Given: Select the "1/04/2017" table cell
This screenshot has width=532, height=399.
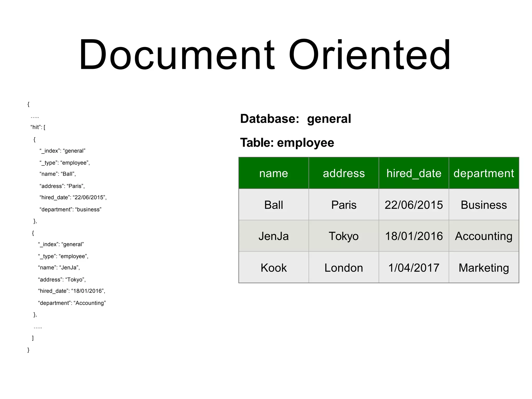Looking at the screenshot, I should (414, 268).
